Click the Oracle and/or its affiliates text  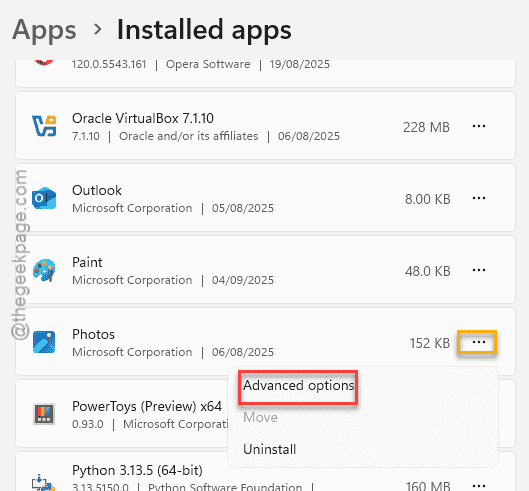click(189, 136)
